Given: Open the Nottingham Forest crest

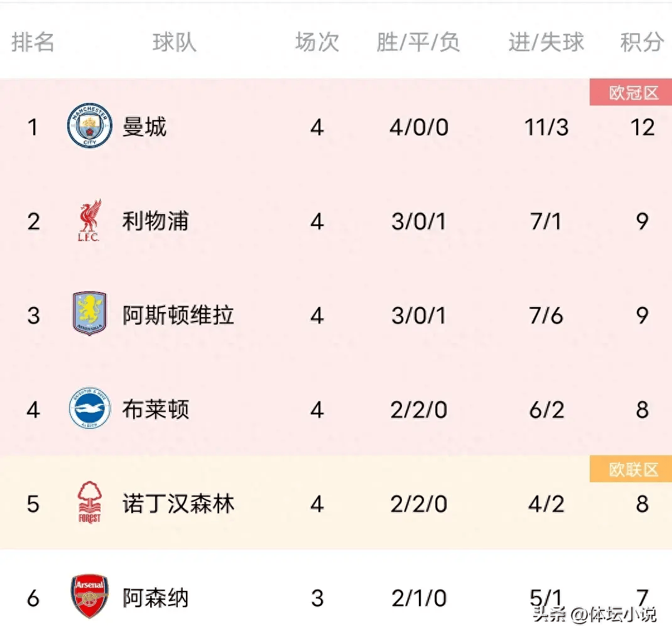Looking at the screenshot, I should pos(90,503).
